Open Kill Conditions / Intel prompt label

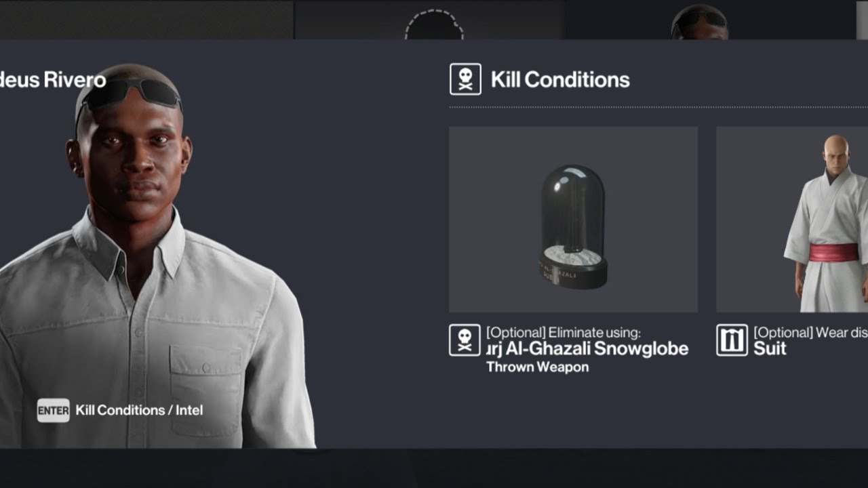pyautogui.click(x=139, y=410)
